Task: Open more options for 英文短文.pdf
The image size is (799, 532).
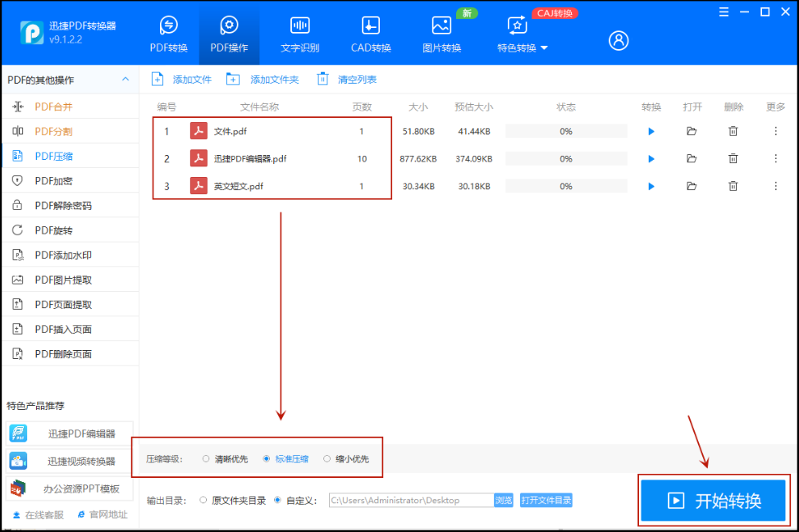Action: pos(775,186)
